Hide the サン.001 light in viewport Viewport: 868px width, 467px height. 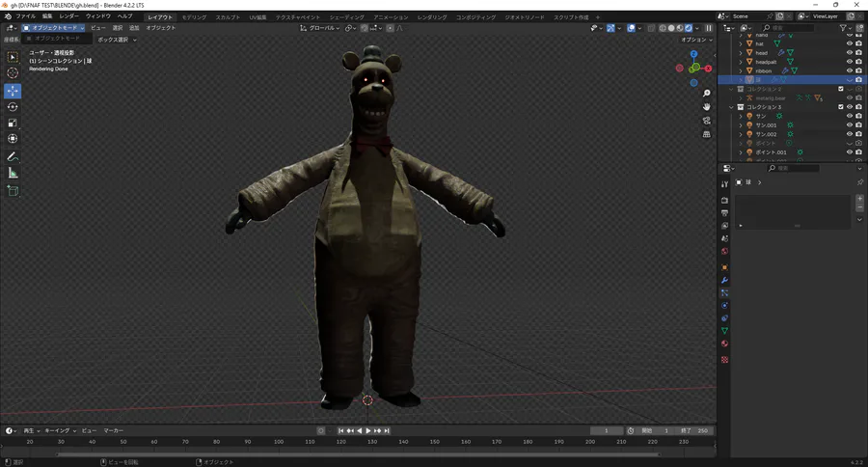(x=849, y=125)
